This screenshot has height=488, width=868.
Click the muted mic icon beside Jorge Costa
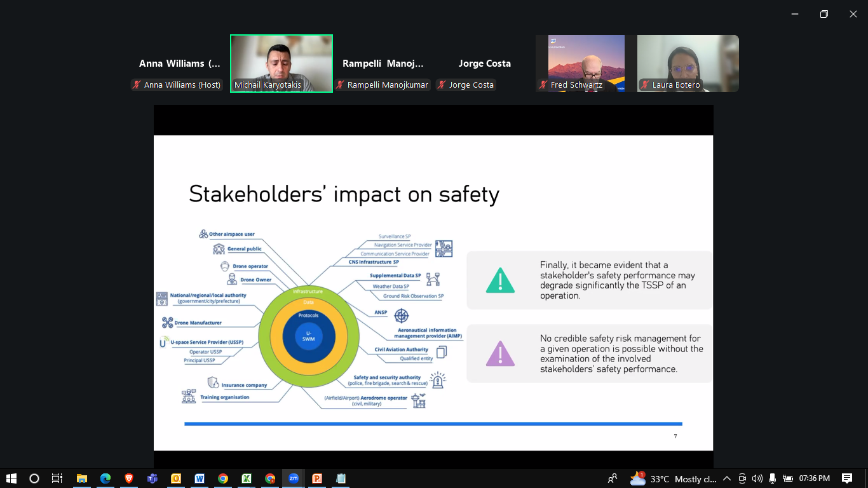point(442,85)
